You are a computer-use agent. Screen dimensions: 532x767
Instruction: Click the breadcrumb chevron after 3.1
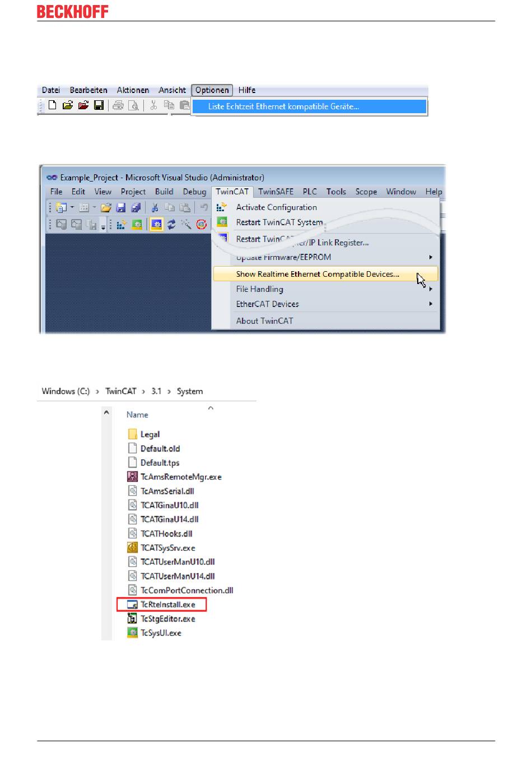tap(169, 391)
